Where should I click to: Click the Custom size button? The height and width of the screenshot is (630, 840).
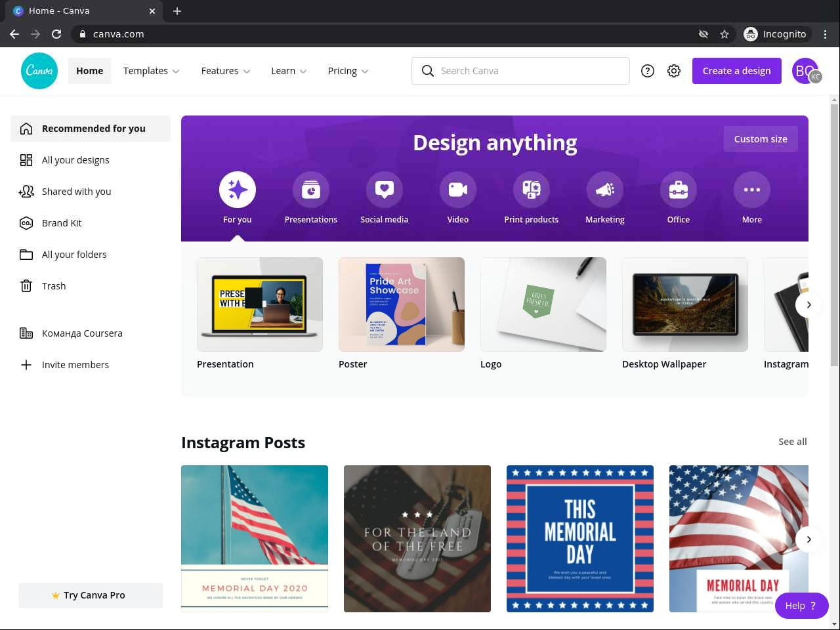[761, 139]
